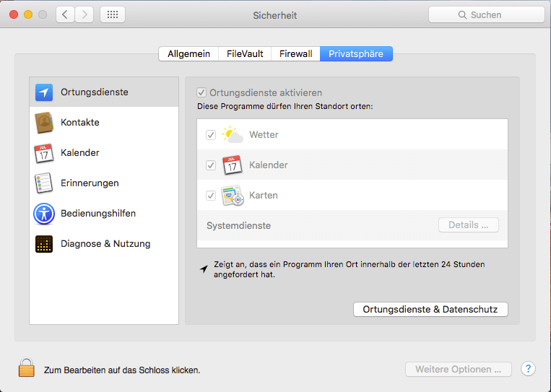Click the magnifier icon in the search field
The width and height of the screenshot is (551, 392).
pyautogui.click(x=462, y=15)
